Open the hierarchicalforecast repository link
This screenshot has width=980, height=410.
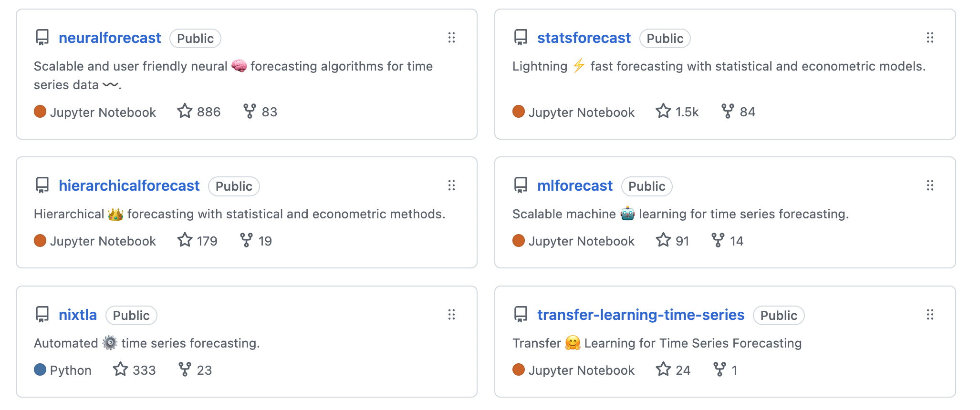coord(129,186)
